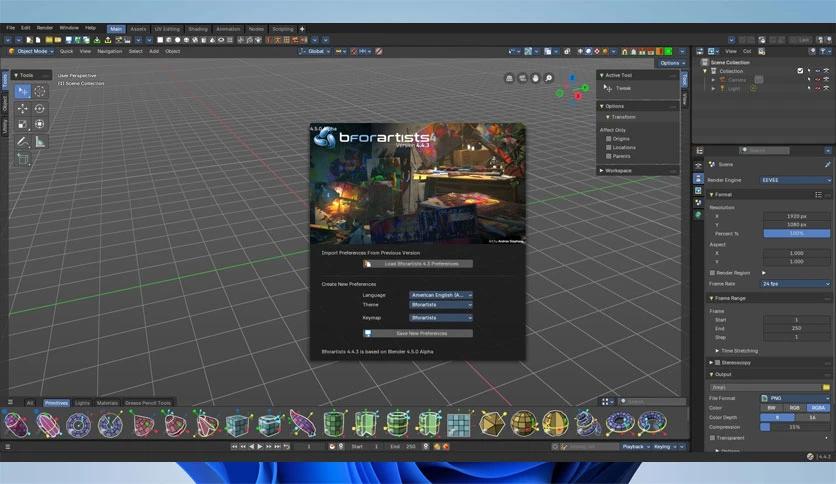Screen dimensions: 836x484
Task: Uncheck the Collection exclude checkbox in outliner
Action: pos(800,71)
